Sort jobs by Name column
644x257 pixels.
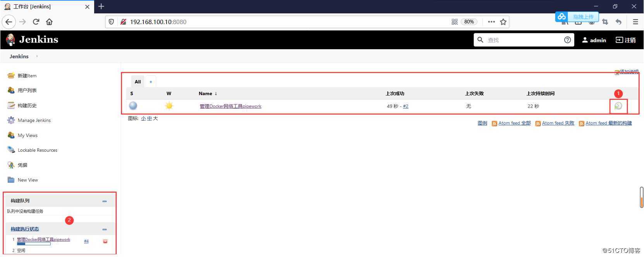[x=208, y=93]
